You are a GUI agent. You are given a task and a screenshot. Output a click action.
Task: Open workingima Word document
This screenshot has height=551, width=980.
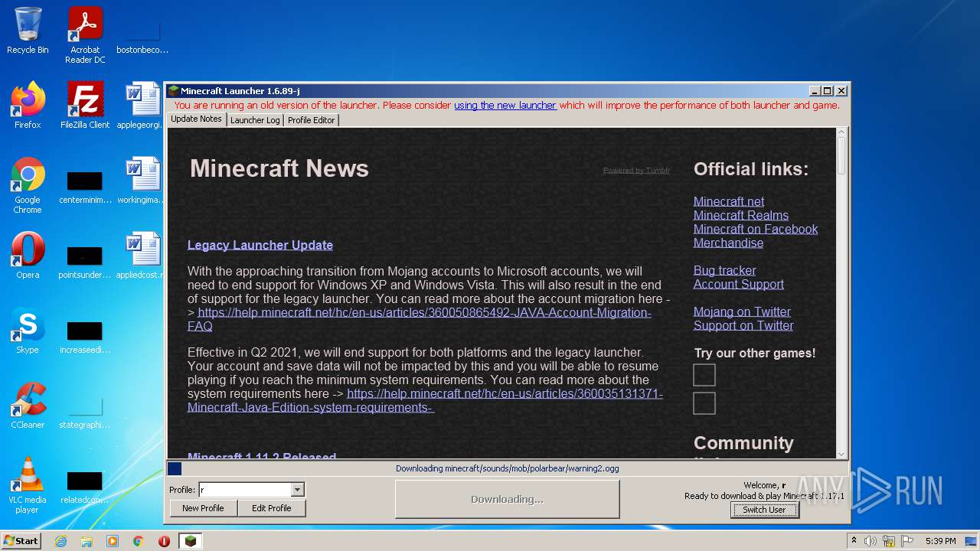point(142,181)
